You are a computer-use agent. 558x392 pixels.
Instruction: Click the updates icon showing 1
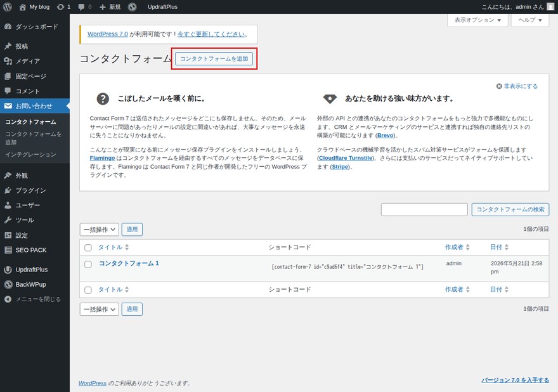(x=63, y=7)
